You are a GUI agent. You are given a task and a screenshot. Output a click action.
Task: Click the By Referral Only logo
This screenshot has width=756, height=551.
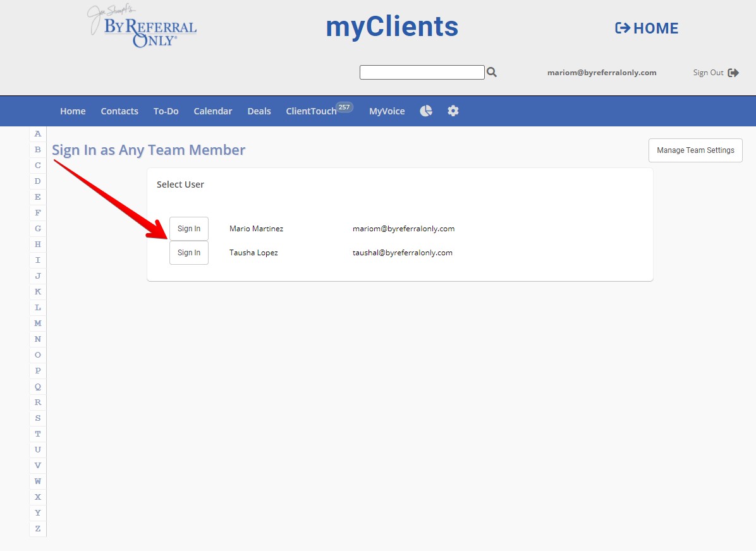click(143, 27)
